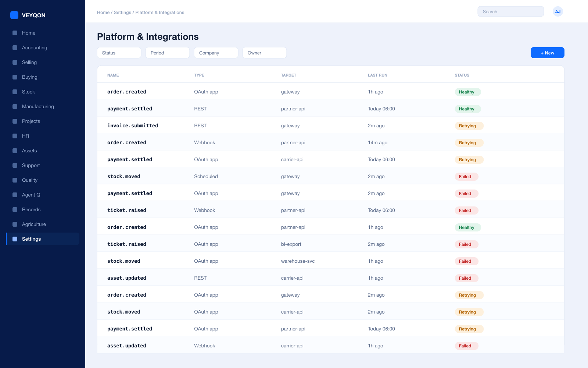Click Failed badge on the Scheduled row
The image size is (588, 368).
click(466, 177)
